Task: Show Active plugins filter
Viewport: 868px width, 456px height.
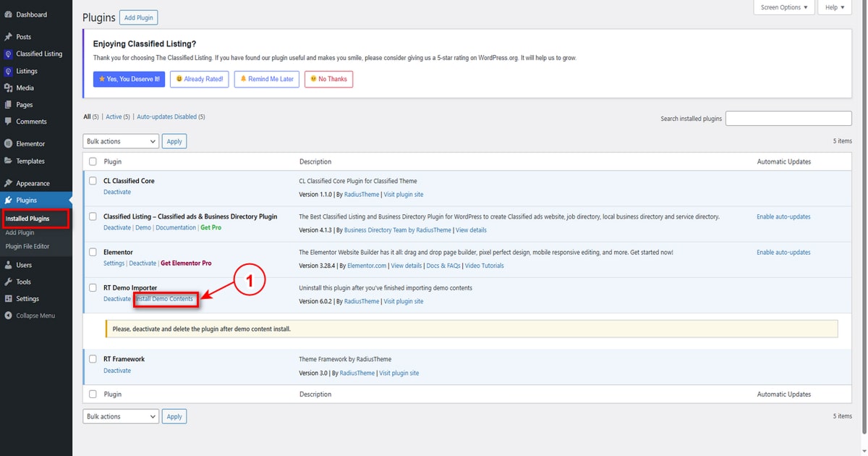Action: (114, 117)
